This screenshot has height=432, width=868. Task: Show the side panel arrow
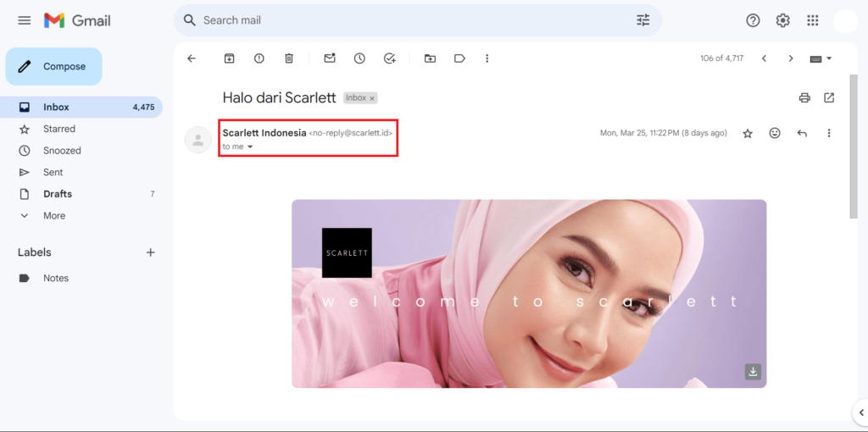[861, 412]
